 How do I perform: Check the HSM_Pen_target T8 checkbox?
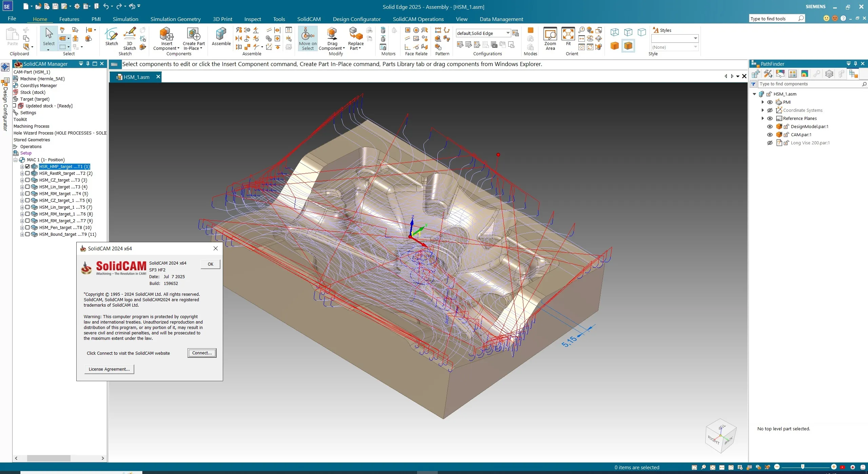27,227
